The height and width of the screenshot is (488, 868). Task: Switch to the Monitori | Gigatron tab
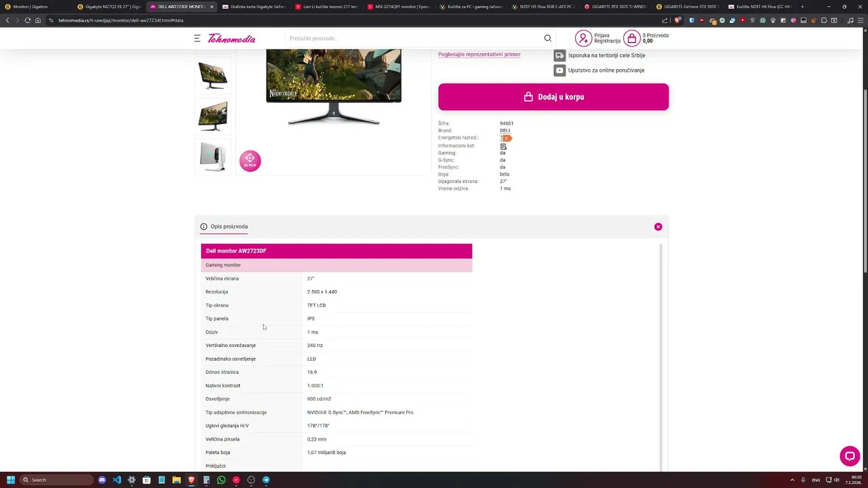[x=37, y=7]
